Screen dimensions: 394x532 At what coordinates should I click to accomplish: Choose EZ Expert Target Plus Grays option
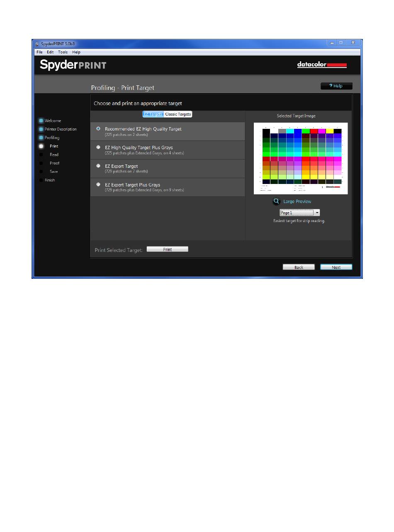point(98,184)
